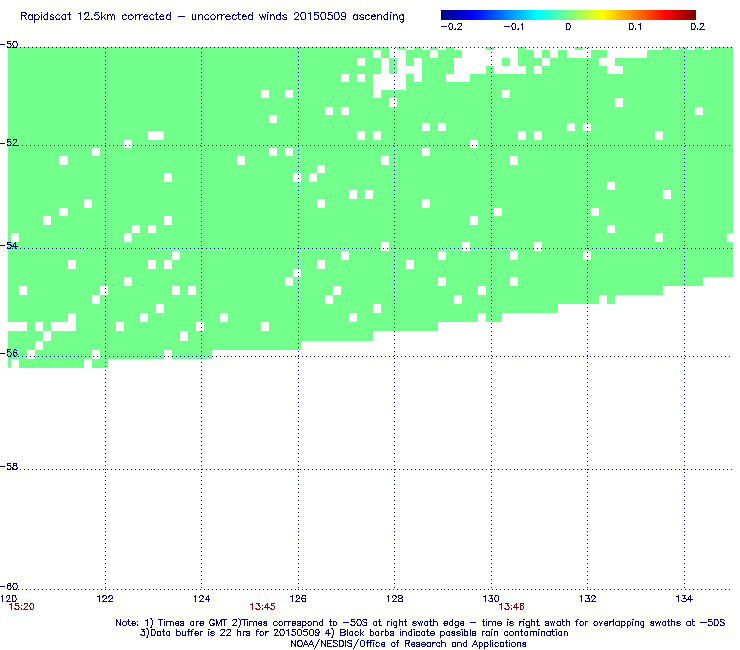Screen dimensions: 740x650
Task: Click the 'NOAA/NESDIS/Office of Research and Applications' credit
Action: tap(408, 644)
